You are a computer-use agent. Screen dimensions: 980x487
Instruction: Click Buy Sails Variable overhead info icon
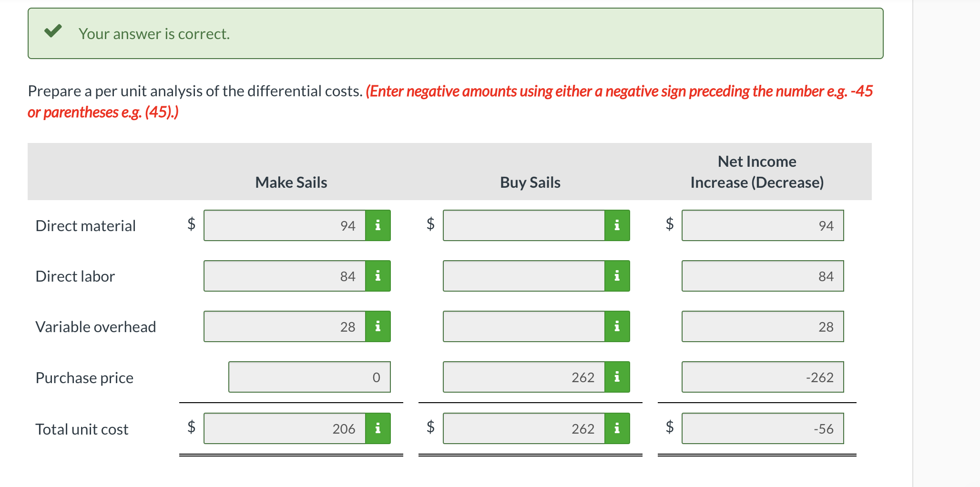point(617,326)
